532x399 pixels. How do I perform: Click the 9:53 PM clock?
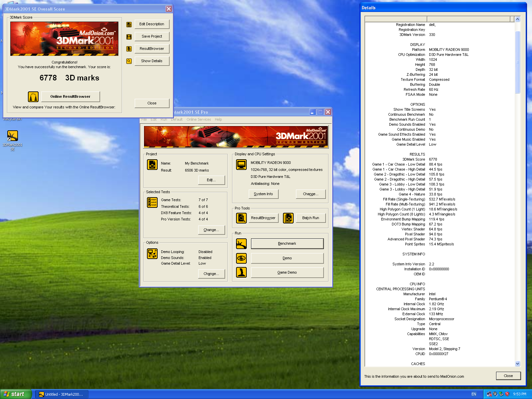click(x=520, y=394)
